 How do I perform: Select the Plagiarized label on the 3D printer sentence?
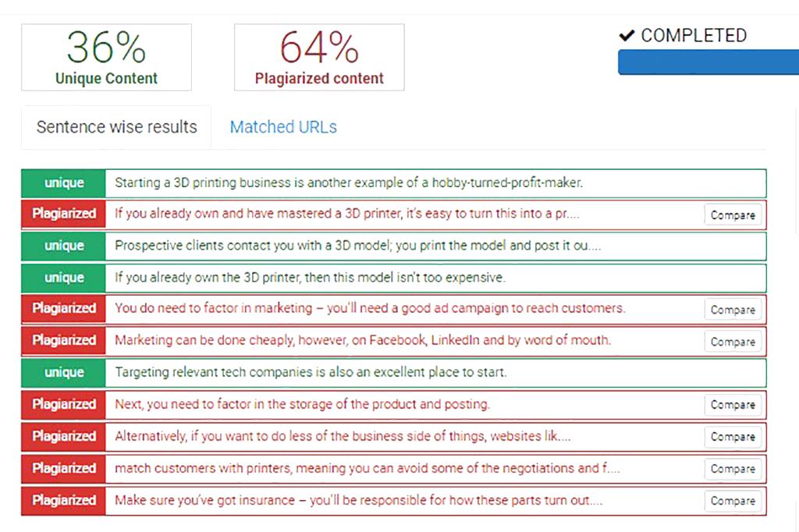(62, 215)
